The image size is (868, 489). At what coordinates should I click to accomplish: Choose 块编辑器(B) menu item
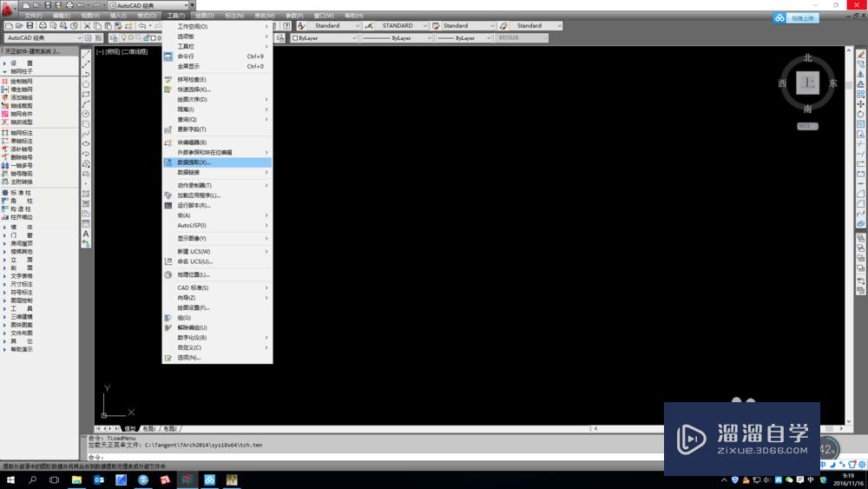click(x=217, y=142)
